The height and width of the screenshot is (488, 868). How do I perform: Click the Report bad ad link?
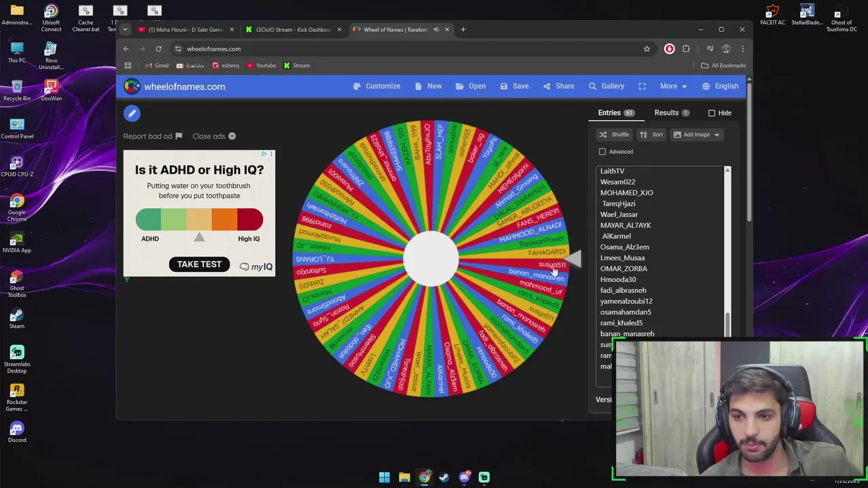click(x=153, y=136)
